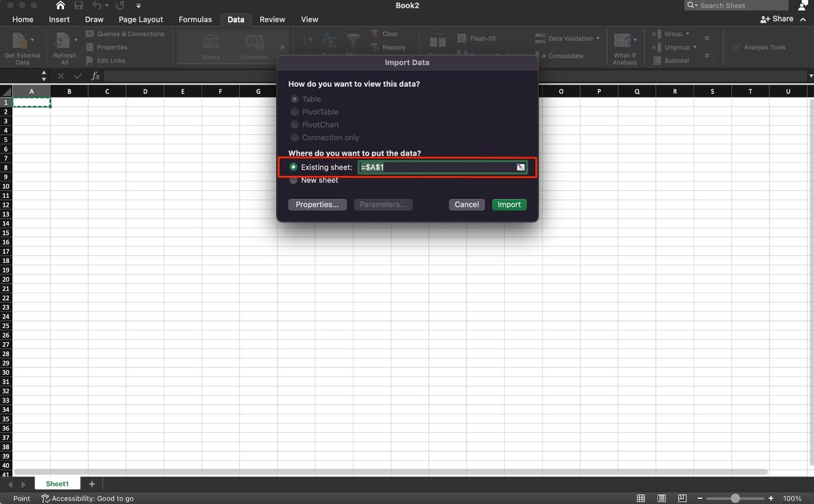814x504 pixels.
Task: Click the Search Sheet input field
Action: [741, 6]
